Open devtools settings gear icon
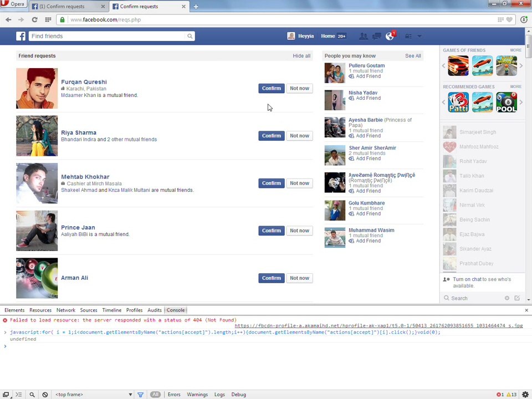The image size is (532, 399). [525, 395]
